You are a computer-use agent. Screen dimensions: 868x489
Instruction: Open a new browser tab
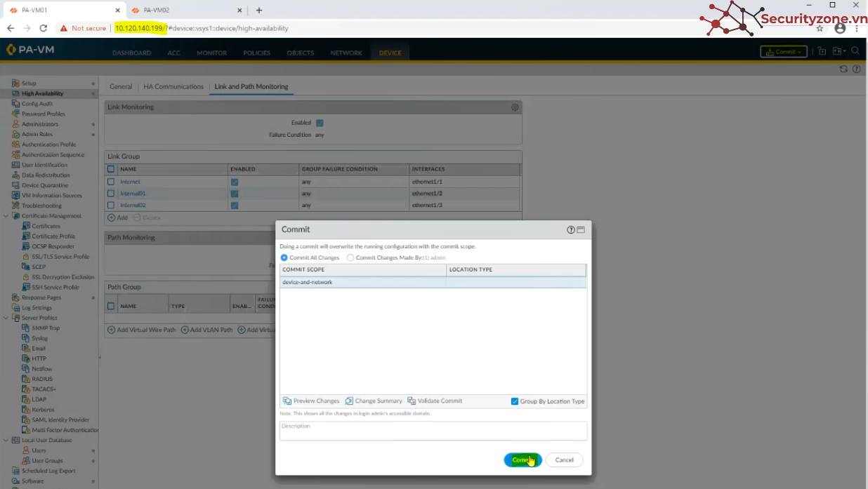tap(259, 11)
